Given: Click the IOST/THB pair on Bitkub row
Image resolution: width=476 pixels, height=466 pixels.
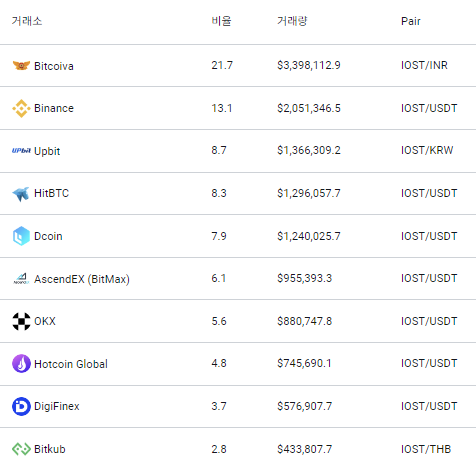Looking at the screenshot, I should coord(426,449).
